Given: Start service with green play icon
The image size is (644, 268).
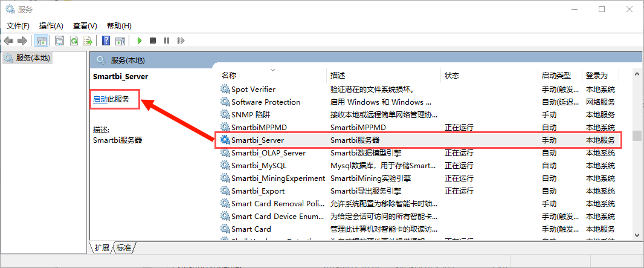Looking at the screenshot, I should (x=140, y=41).
